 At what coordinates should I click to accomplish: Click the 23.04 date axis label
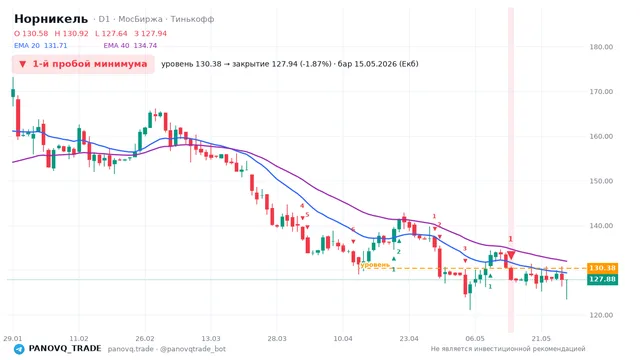[x=409, y=339]
